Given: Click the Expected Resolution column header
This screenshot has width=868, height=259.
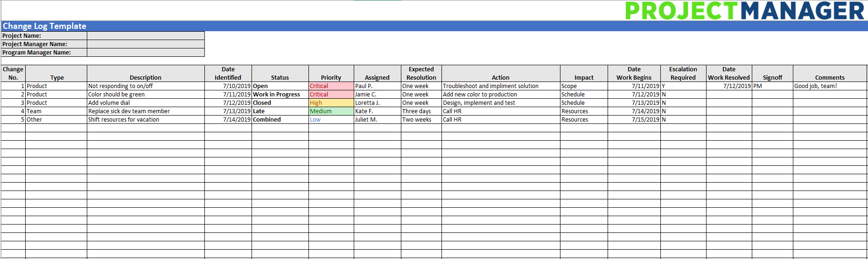Looking at the screenshot, I should pyautogui.click(x=421, y=74).
